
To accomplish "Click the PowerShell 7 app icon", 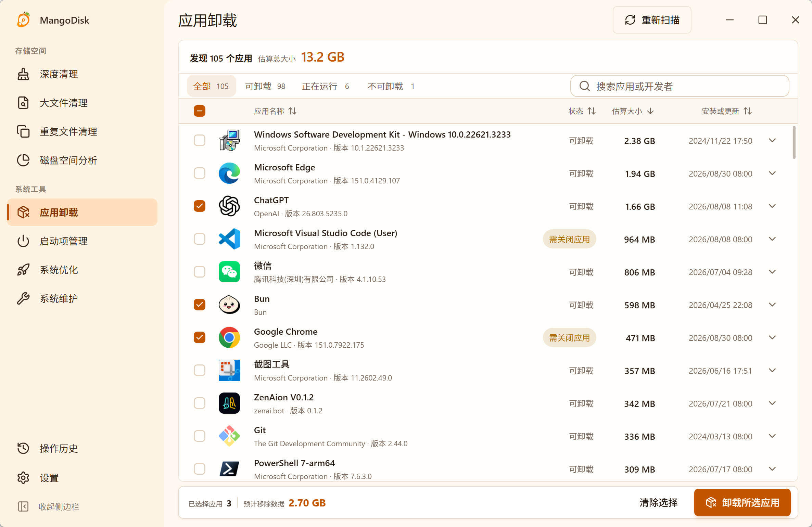I will point(229,469).
